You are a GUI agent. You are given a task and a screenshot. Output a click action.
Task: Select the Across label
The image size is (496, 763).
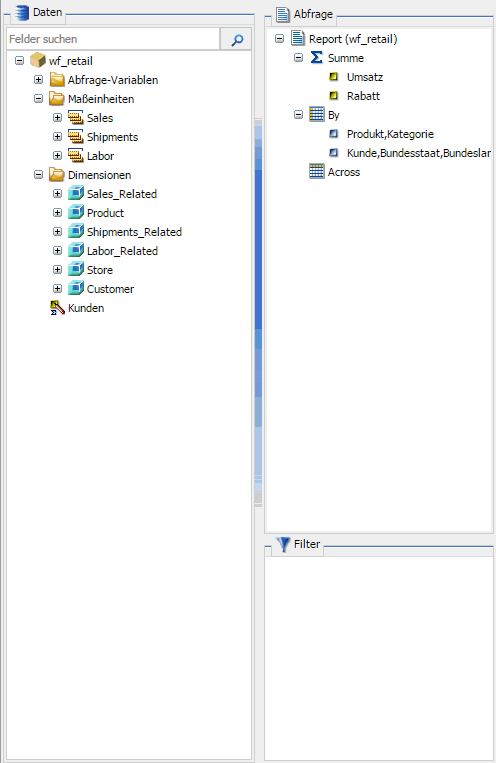tap(344, 172)
